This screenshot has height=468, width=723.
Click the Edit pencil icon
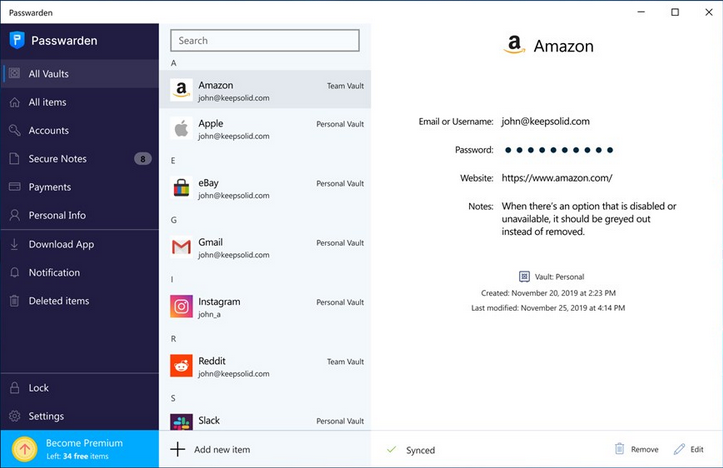pyautogui.click(x=679, y=449)
